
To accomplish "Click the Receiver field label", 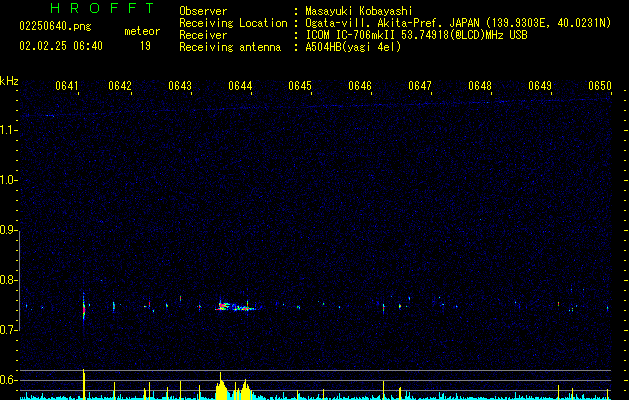I will coord(203,35).
